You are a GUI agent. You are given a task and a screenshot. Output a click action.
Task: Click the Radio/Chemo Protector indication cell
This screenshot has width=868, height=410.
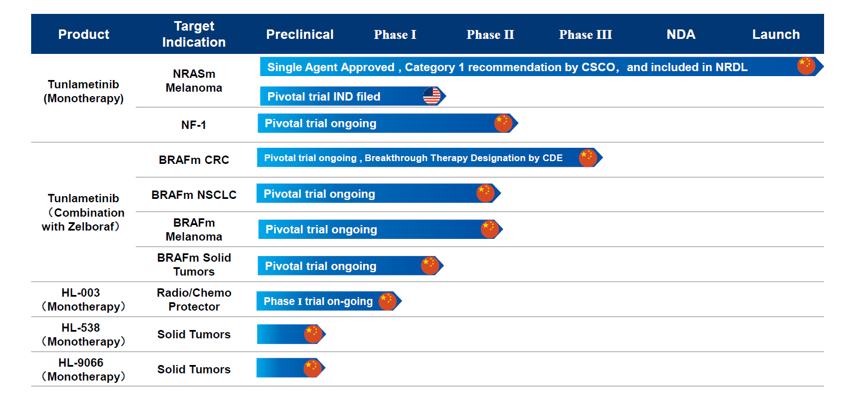(x=194, y=299)
